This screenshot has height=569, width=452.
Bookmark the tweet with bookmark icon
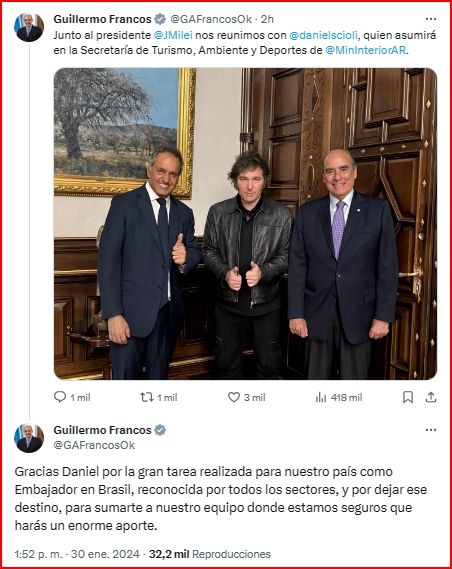point(408,397)
